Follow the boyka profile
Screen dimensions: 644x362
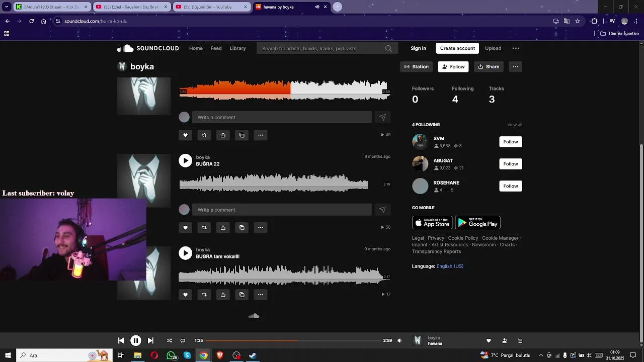pos(453,67)
